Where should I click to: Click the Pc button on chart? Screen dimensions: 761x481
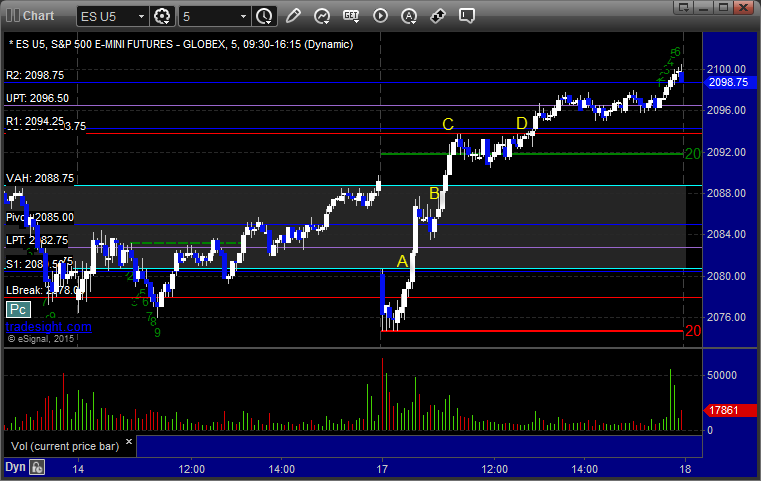pyautogui.click(x=18, y=309)
